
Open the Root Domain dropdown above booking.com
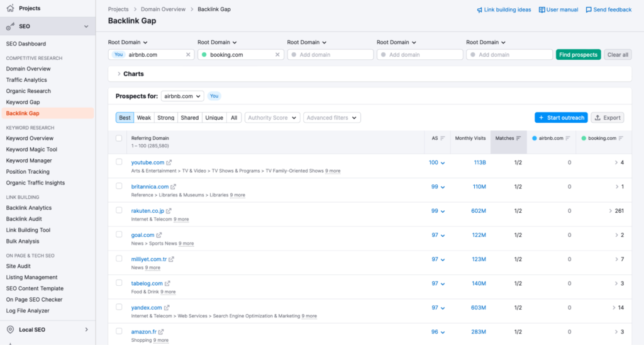click(x=217, y=42)
